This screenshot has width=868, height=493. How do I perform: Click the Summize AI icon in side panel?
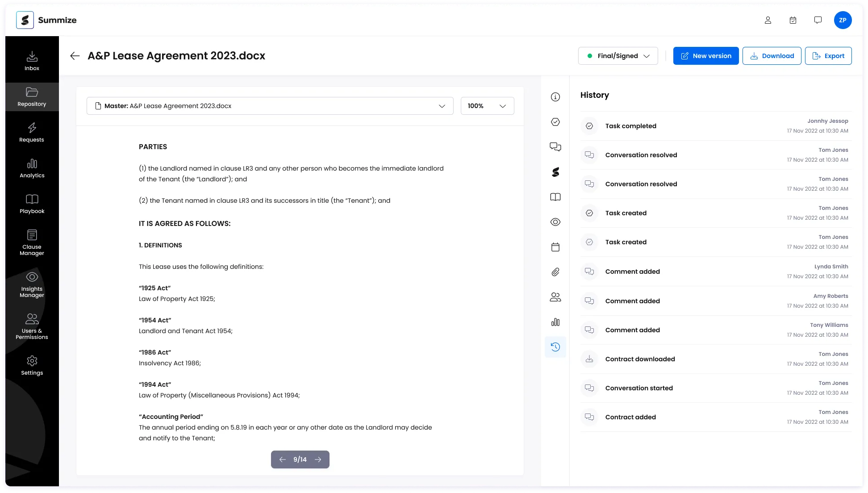(555, 172)
